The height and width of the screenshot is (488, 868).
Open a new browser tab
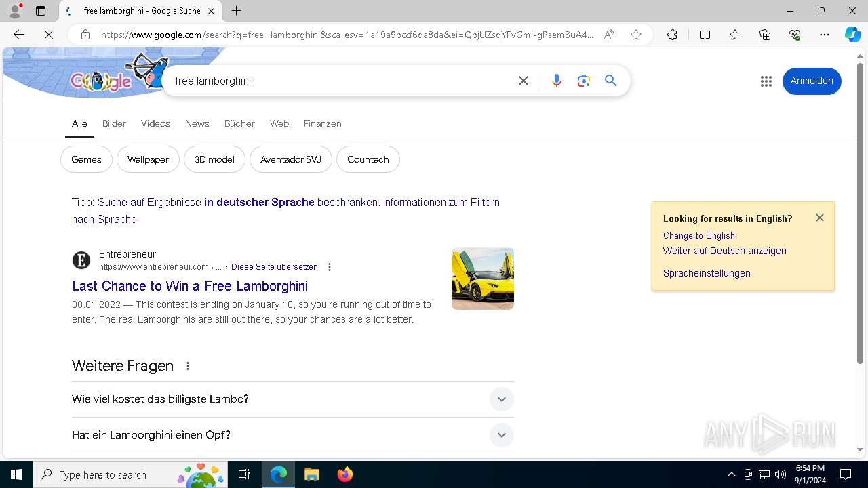tap(236, 11)
